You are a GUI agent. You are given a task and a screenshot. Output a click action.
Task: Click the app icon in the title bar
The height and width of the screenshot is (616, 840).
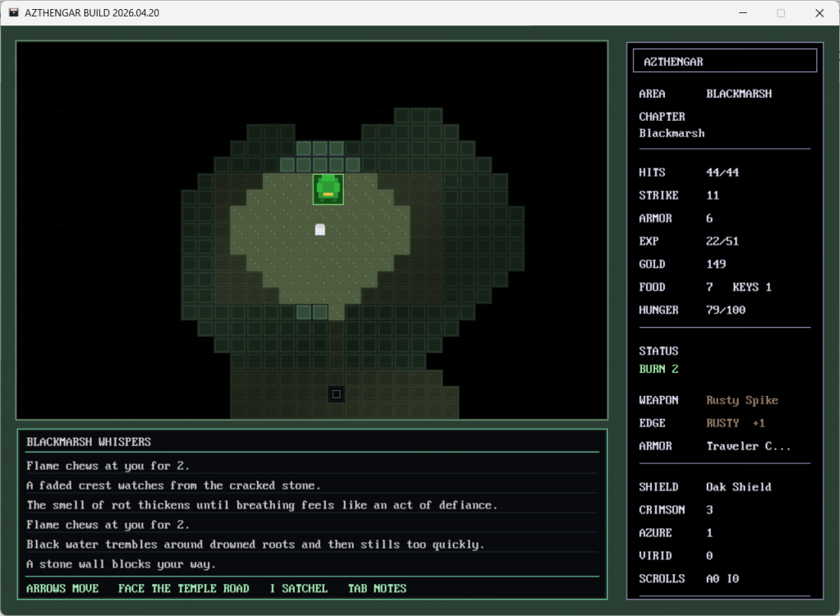pos(14,13)
